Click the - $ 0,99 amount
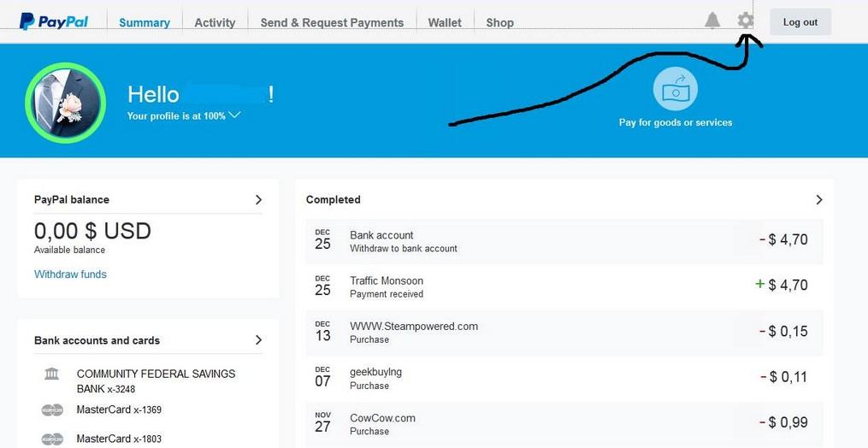This screenshot has height=448, width=868. click(x=783, y=422)
